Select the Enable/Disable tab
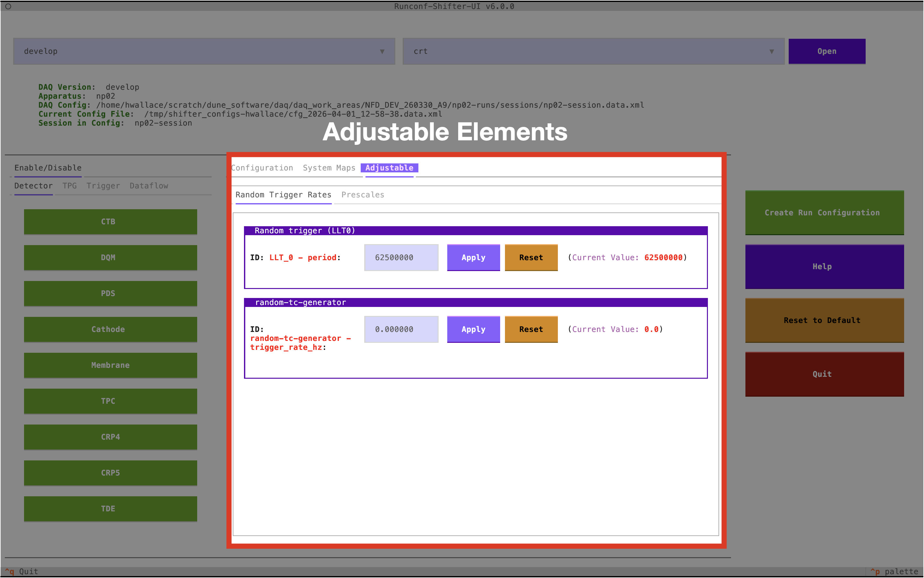Viewport: 924px width, 578px height. coord(48,168)
